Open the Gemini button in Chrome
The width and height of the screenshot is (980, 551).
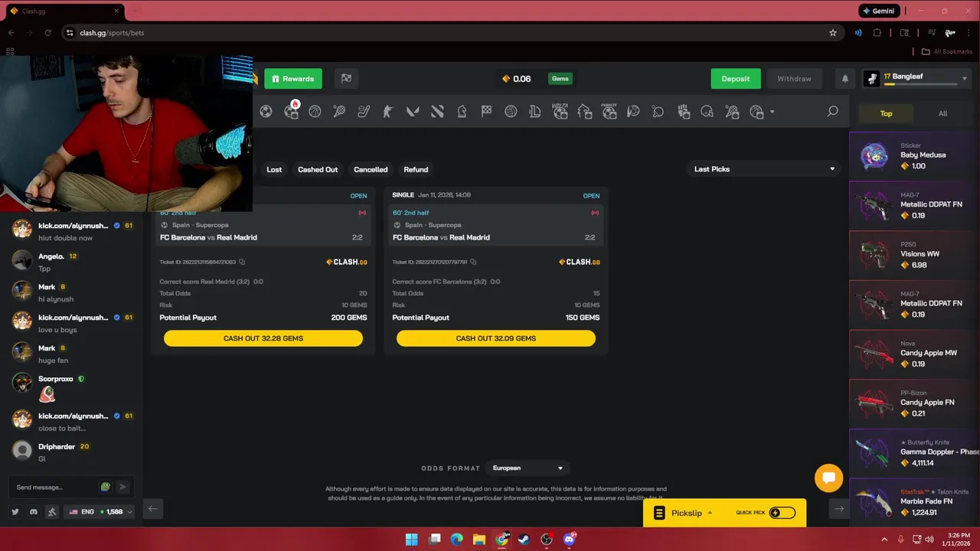click(x=877, y=11)
